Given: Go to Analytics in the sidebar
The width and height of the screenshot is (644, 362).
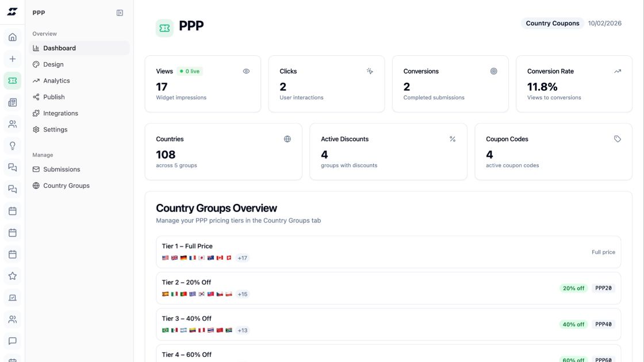Looking at the screenshot, I should pyautogui.click(x=56, y=80).
